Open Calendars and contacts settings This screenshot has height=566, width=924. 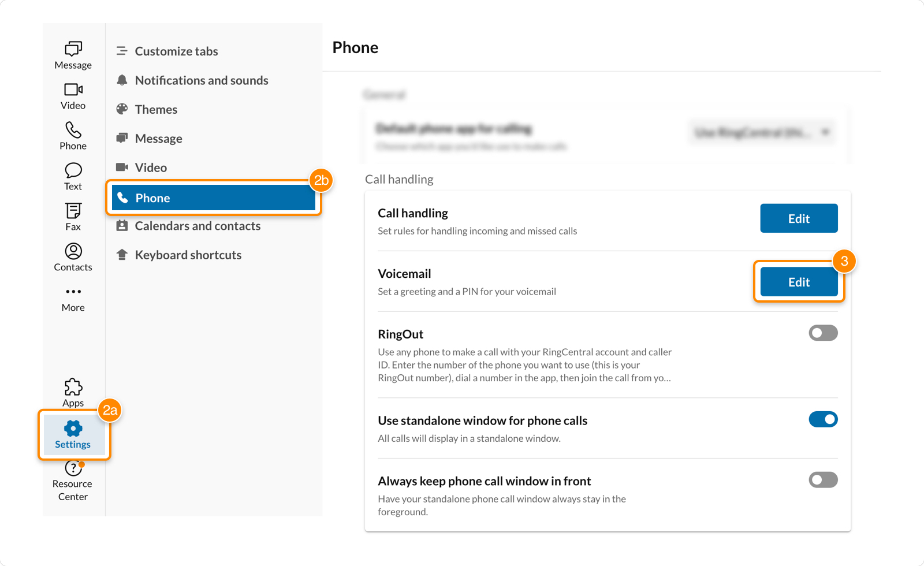pyautogui.click(x=198, y=226)
